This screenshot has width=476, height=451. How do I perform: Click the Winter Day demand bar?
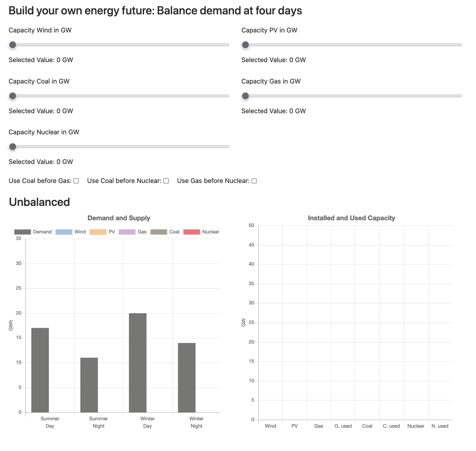click(x=138, y=363)
